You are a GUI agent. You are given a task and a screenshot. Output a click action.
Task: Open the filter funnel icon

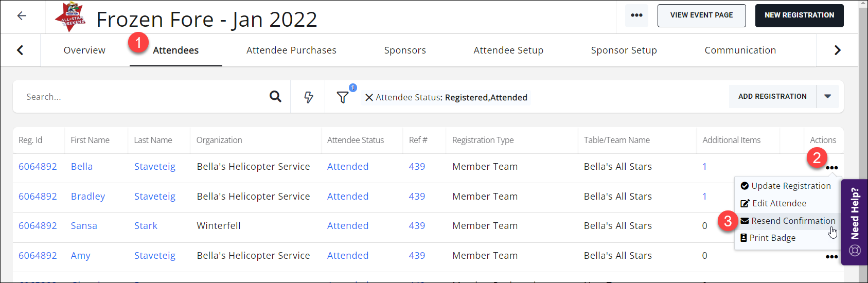[343, 97]
